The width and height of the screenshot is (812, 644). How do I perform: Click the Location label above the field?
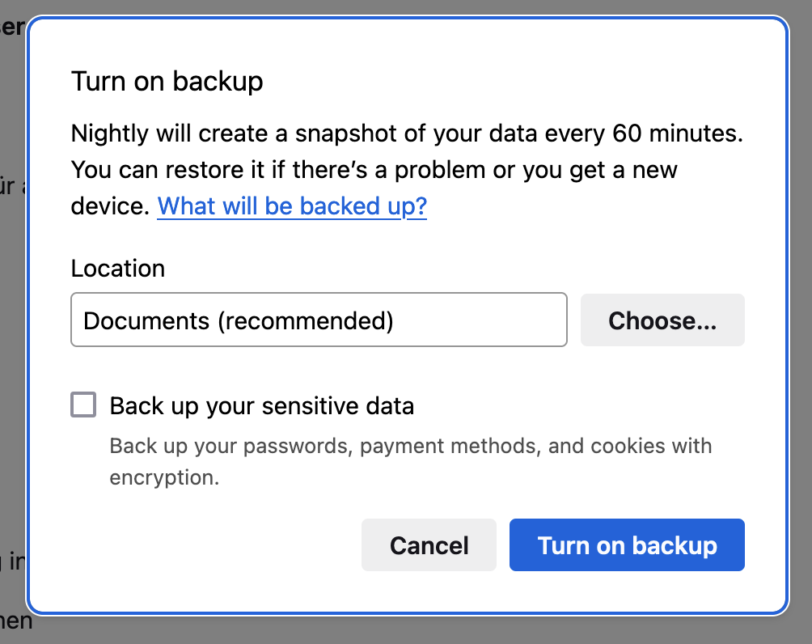(118, 269)
